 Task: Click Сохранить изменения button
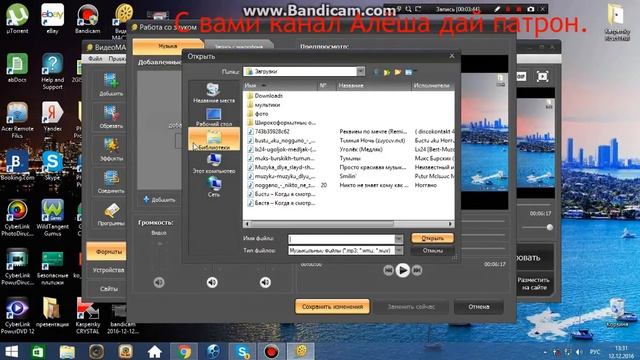click(x=332, y=307)
